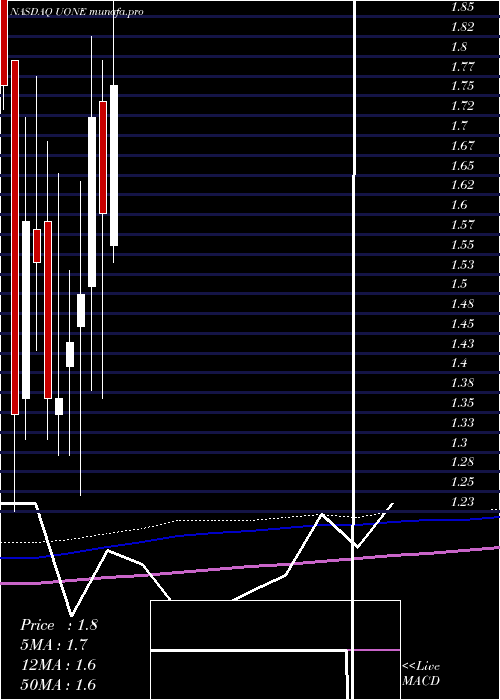Click the 1.5 price axis label
This screenshot has height=700, width=500.
(459, 284)
